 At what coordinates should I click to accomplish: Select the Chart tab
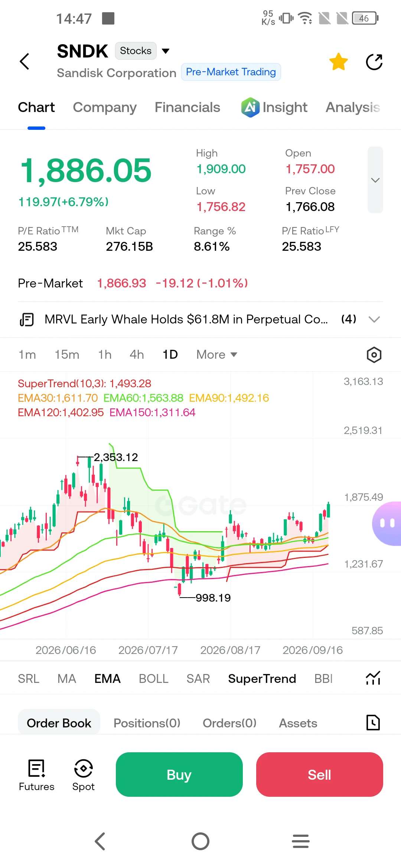36,107
